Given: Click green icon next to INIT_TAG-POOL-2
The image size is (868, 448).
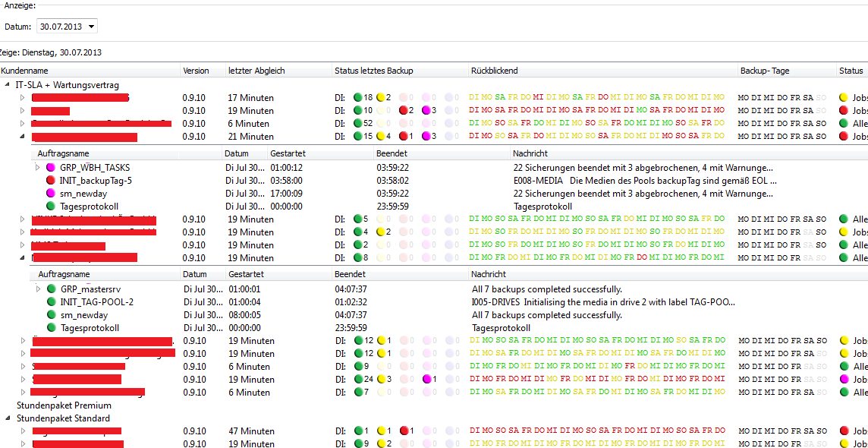Looking at the screenshot, I should pyautogui.click(x=51, y=301).
